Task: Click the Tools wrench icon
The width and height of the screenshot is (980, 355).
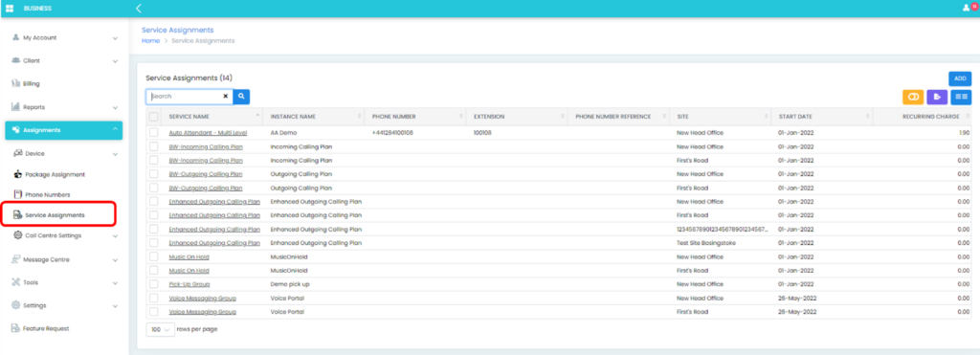Action: pyautogui.click(x=16, y=282)
